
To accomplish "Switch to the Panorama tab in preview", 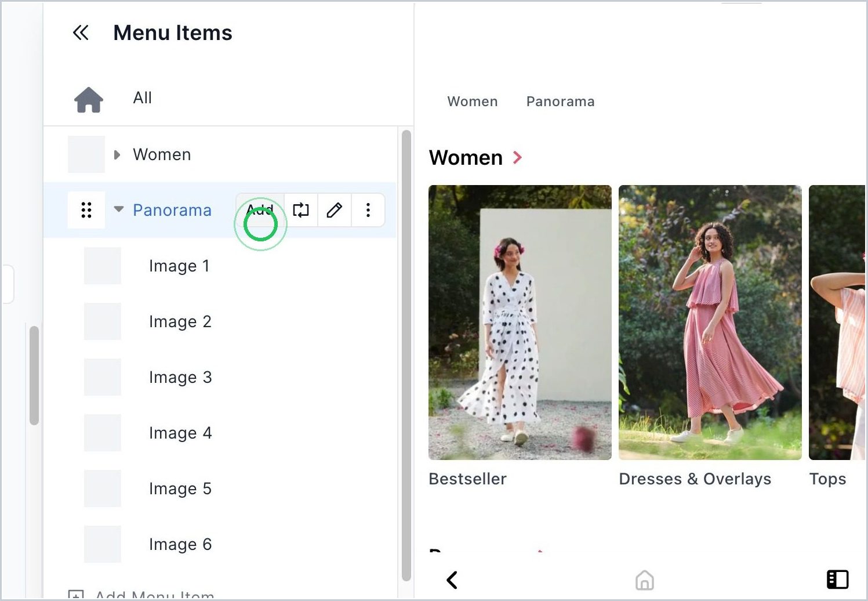I will click(x=561, y=102).
